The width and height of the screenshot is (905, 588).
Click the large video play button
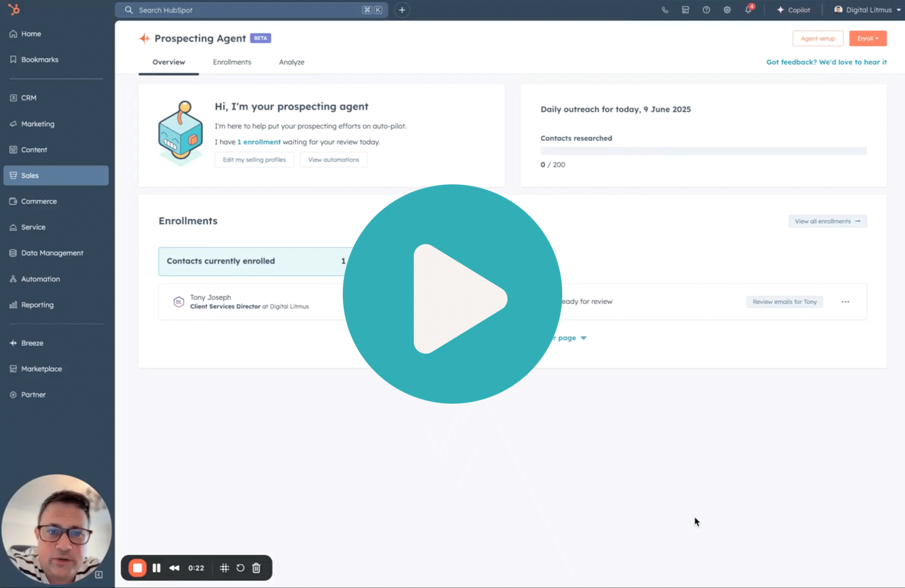tap(453, 294)
